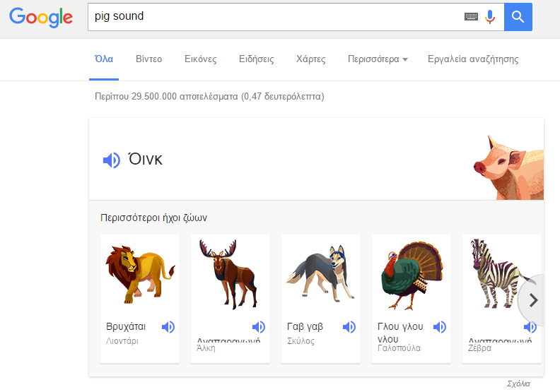Click the blue search magnifier button
The height and width of the screenshot is (392, 560).
pyautogui.click(x=518, y=17)
